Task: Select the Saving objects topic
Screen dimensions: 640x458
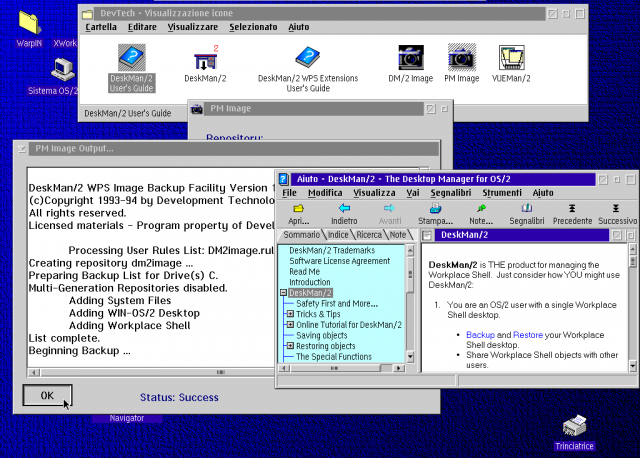Action: tap(322, 335)
